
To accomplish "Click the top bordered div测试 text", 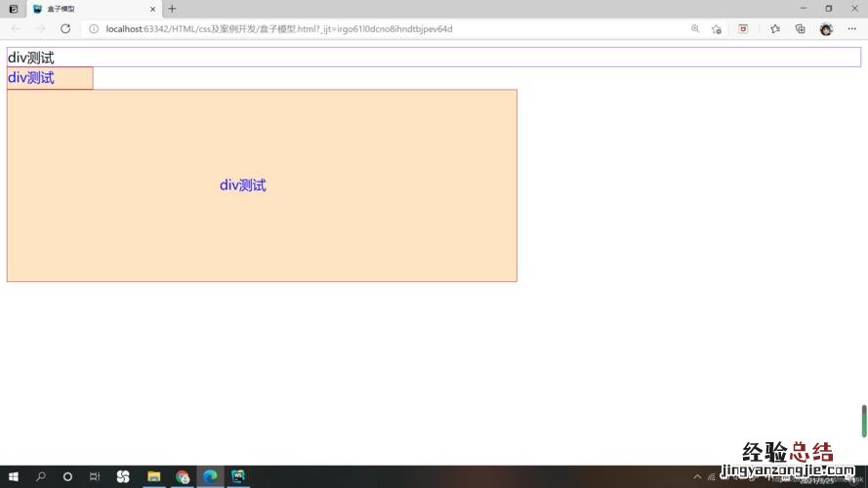I will (31, 58).
